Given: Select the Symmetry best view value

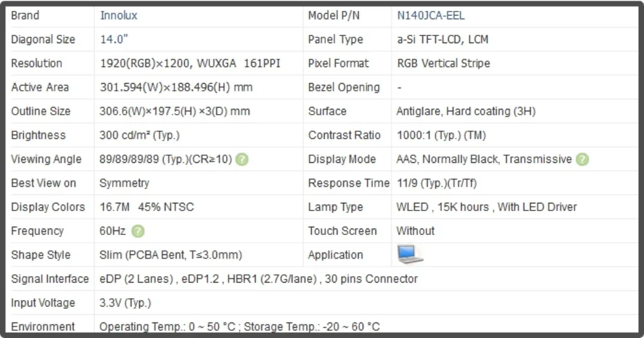Looking at the screenshot, I should (124, 183).
